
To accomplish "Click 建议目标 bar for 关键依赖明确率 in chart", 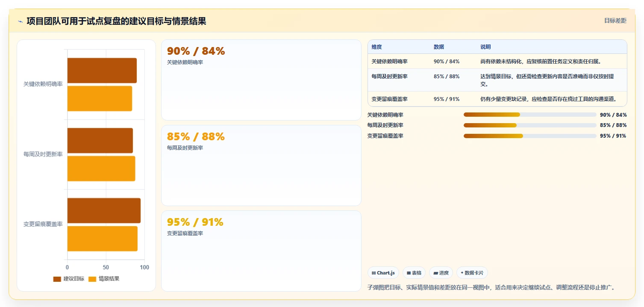I will (102, 71).
